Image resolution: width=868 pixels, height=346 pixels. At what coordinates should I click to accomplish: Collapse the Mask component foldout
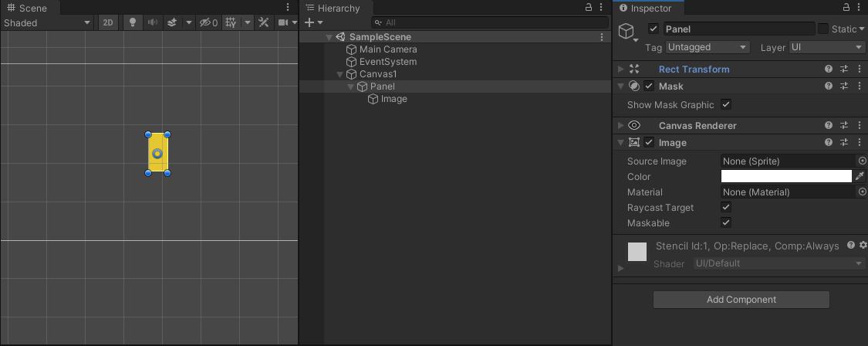(620, 86)
